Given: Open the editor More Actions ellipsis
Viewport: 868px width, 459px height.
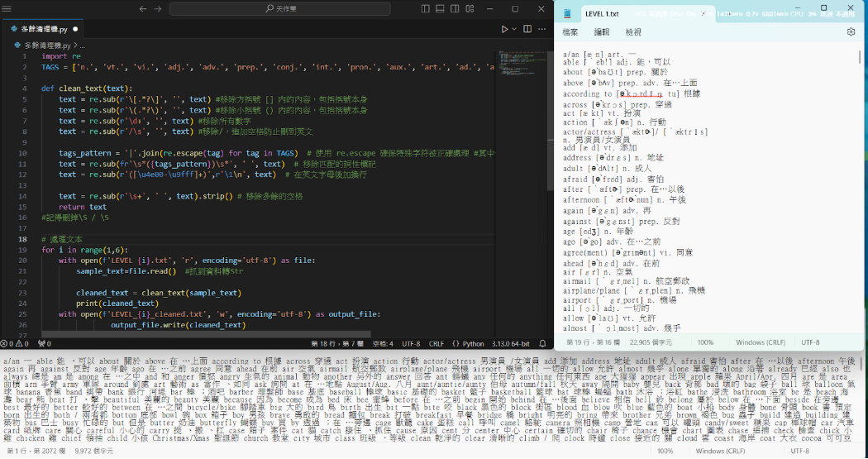Looking at the screenshot, I should [x=541, y=29].
